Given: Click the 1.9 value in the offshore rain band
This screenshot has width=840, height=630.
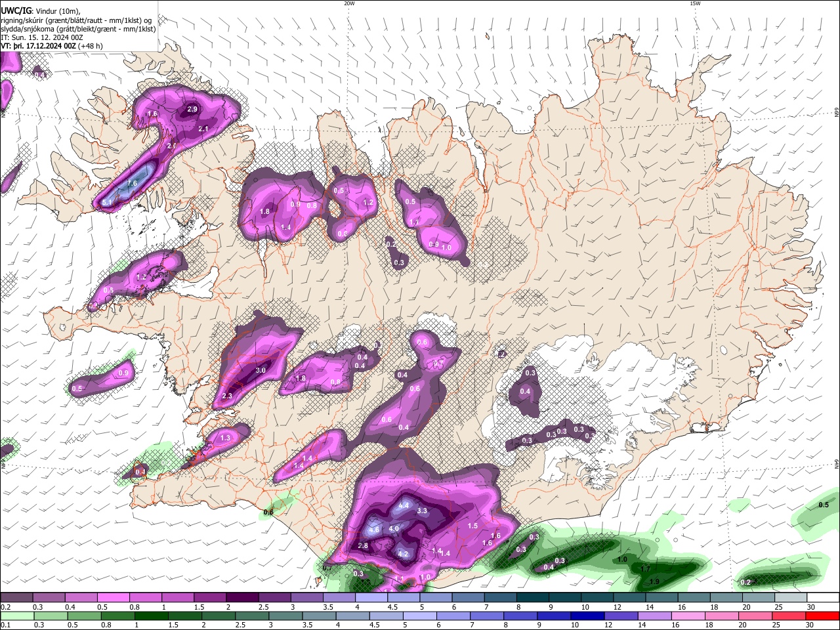Looking at the screenshot, I should pyautogui.click(x=654, y=582).
